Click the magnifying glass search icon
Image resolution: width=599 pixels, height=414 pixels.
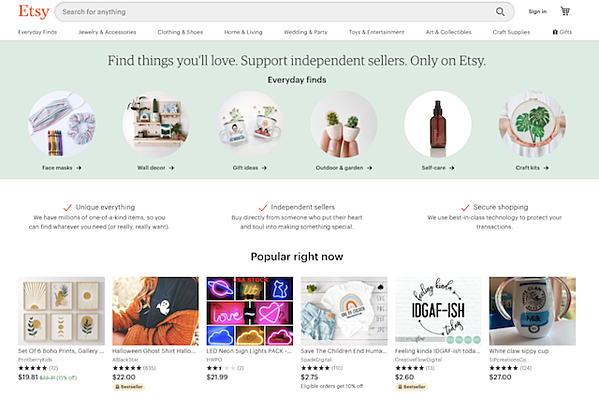click(500, 12)
